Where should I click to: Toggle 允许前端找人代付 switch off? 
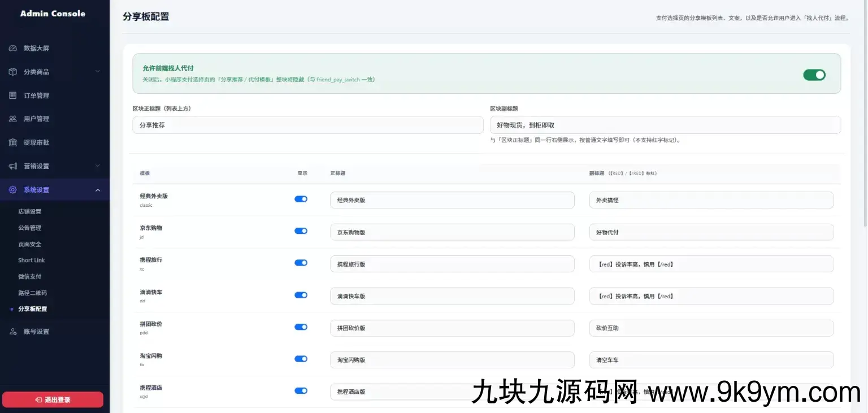click(x=814, y=75)
